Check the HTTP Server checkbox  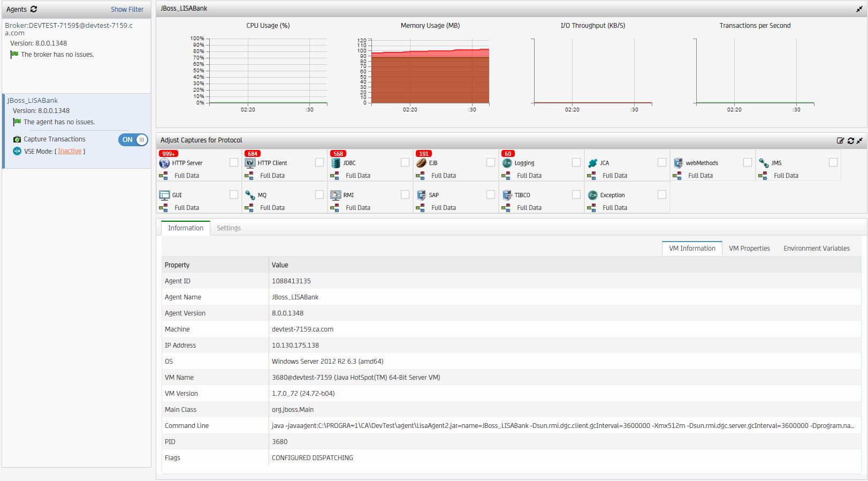[x=234, y=162]
